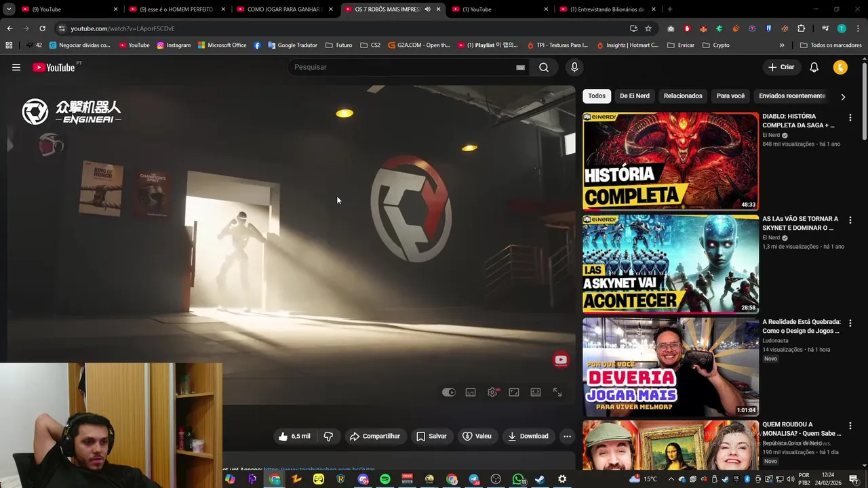This screenshot has height=488, width=868.
Task: Select the Relacionados chip
Action: pyautogui.click(x=683, y=96)
